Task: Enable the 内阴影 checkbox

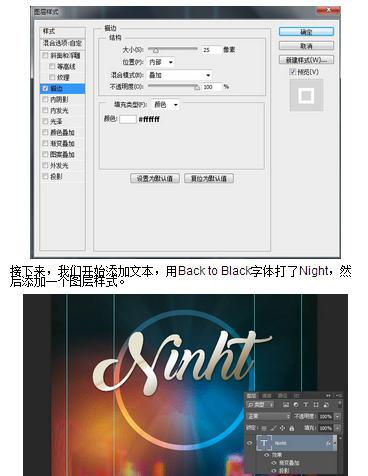Action: (x=45, y=99)
